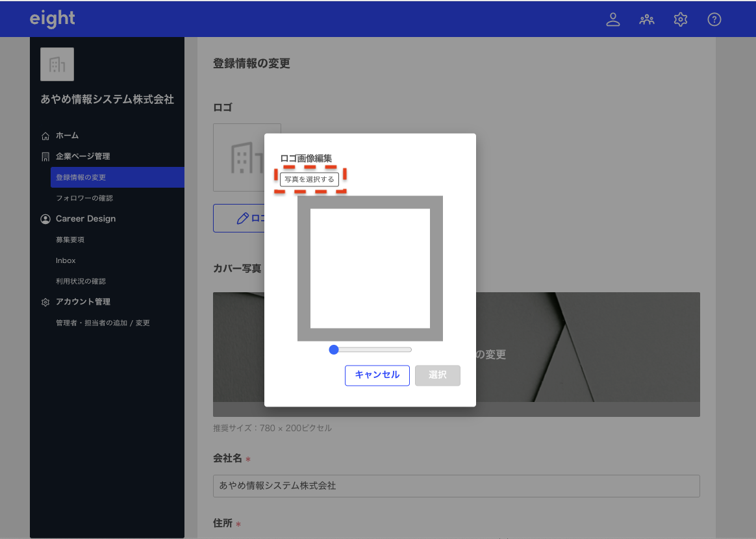756x539 pixels.
Task: Click the help question mark icon
Action: 714,19
